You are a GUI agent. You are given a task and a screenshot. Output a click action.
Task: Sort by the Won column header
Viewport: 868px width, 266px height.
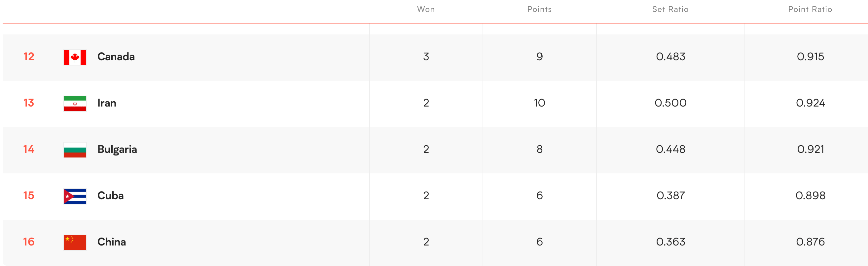pos(426,10)
